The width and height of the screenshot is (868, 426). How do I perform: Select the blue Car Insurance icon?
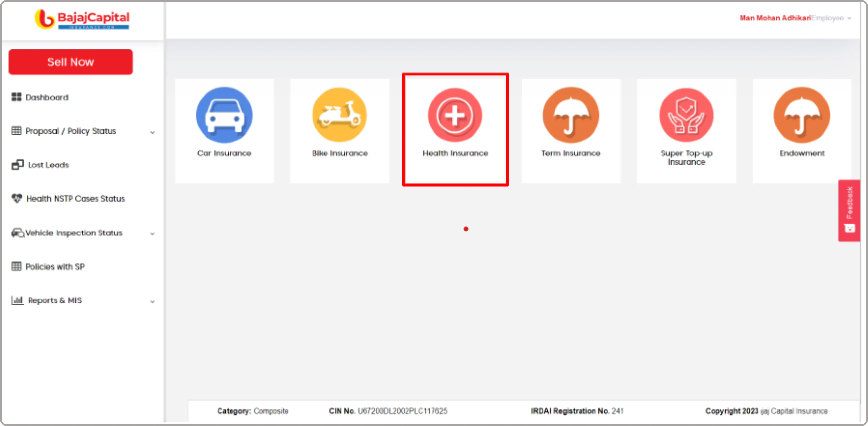click(224, 115)
